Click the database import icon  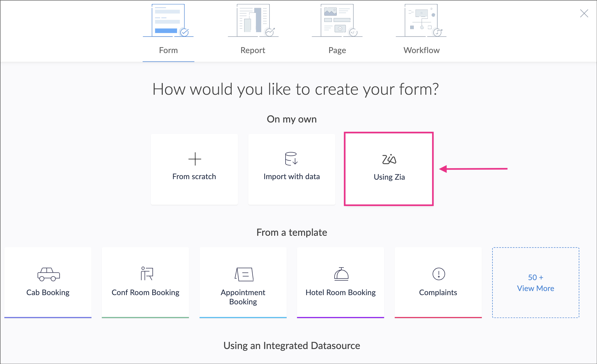(291, 159)
